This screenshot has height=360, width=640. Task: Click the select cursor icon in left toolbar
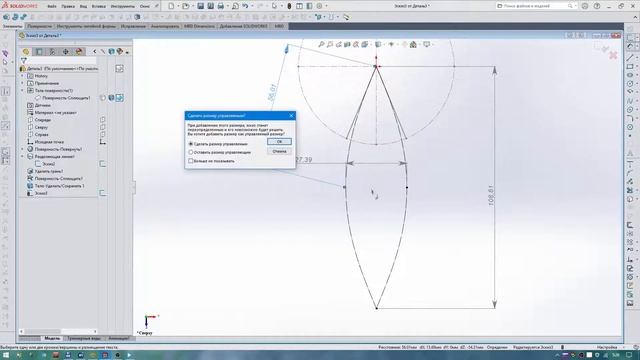coord(5,62)
